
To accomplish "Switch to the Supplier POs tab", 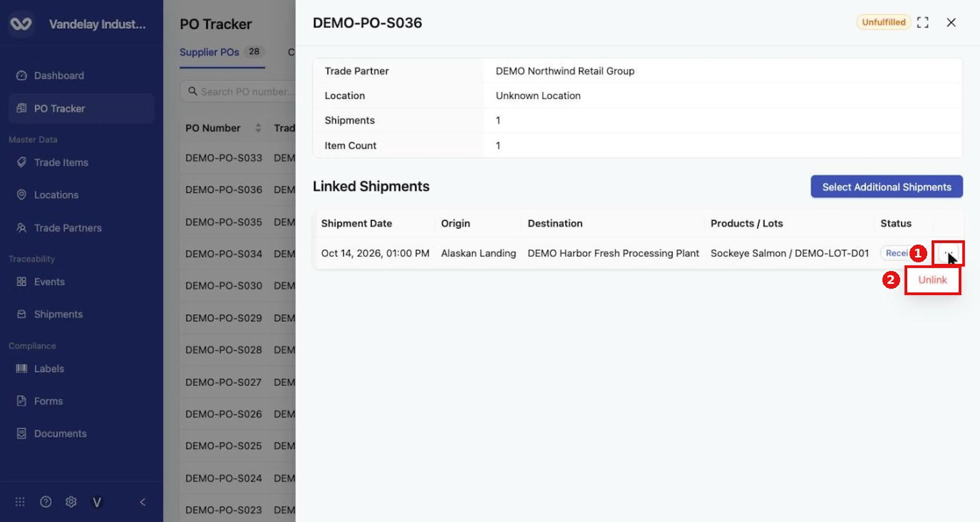I will tap(222, 52).
